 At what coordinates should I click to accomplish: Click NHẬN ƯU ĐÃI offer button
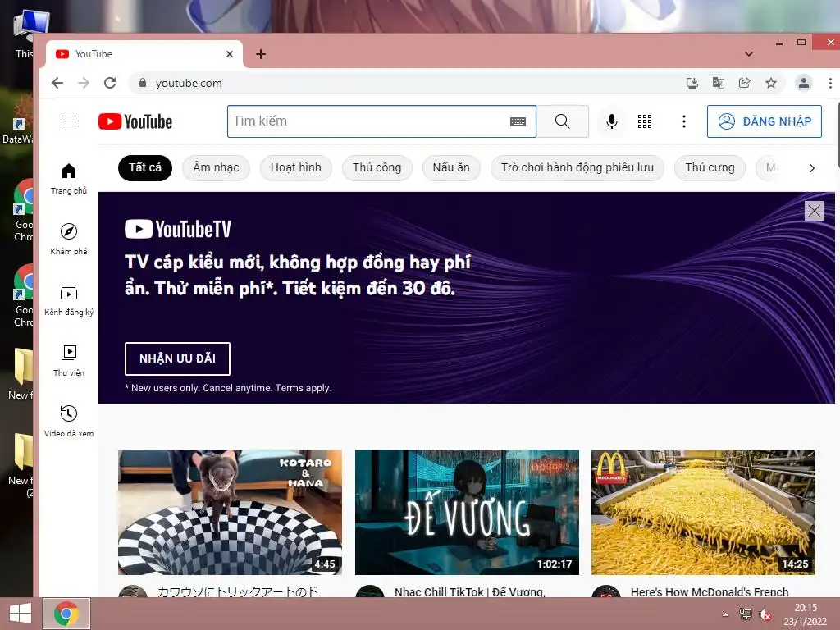(177, 359)
